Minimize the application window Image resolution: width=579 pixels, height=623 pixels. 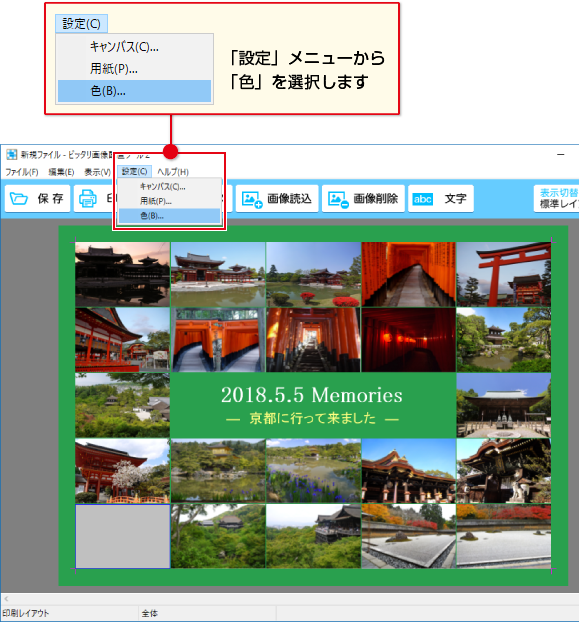pos(561,155)
